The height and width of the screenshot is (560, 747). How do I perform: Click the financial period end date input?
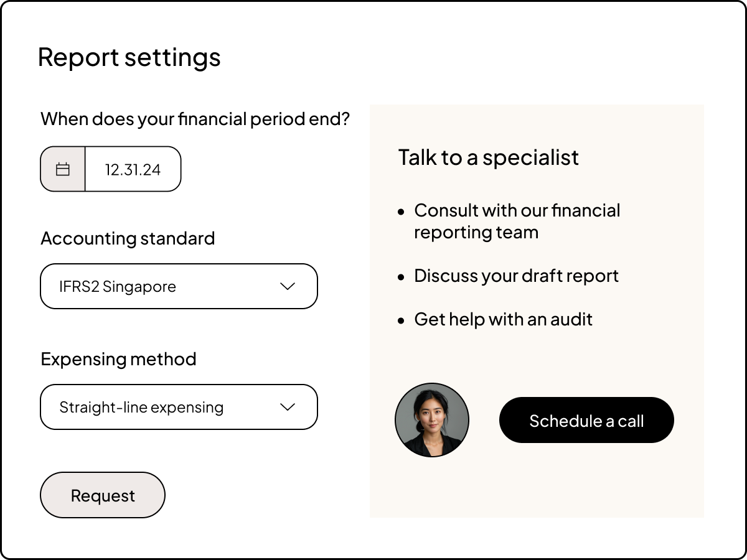tap(133, 169)
